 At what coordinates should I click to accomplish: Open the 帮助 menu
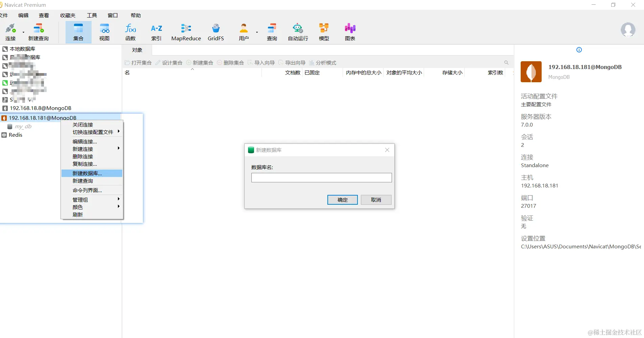coord(136,15)
